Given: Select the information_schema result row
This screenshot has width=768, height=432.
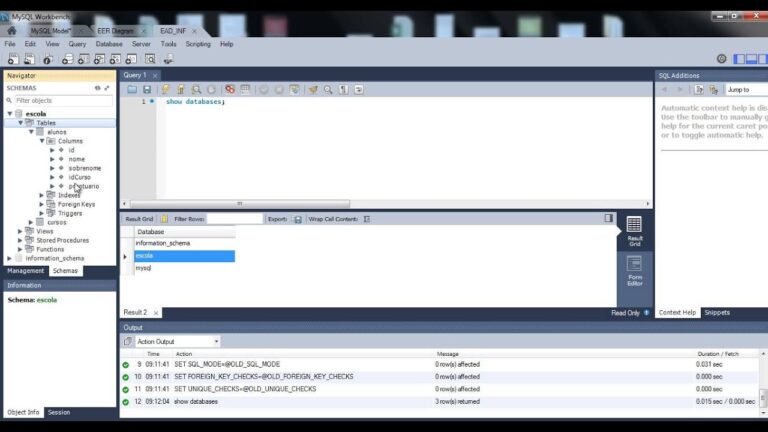Looking at the screenshot, I should click(184, 243).
